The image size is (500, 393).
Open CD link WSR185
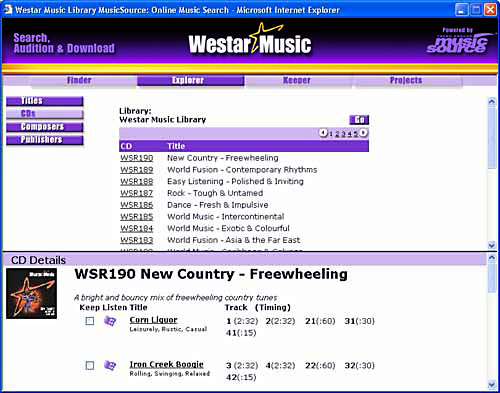point(137,217)
